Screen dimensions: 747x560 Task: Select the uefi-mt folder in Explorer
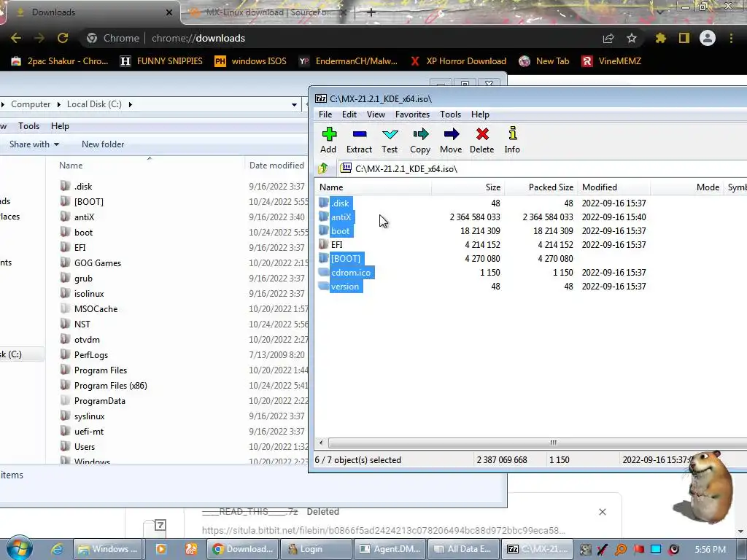(x=88, y=432)
